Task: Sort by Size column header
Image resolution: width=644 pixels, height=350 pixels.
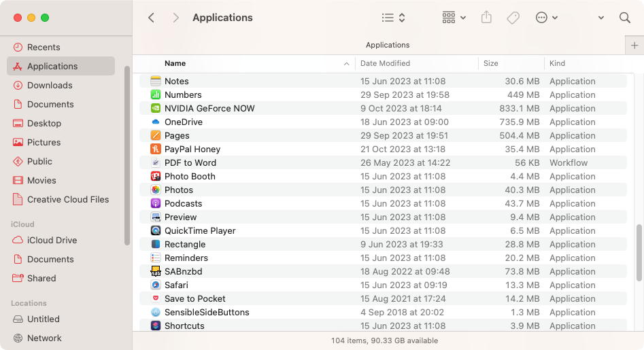Action: (x=491, y=63)
